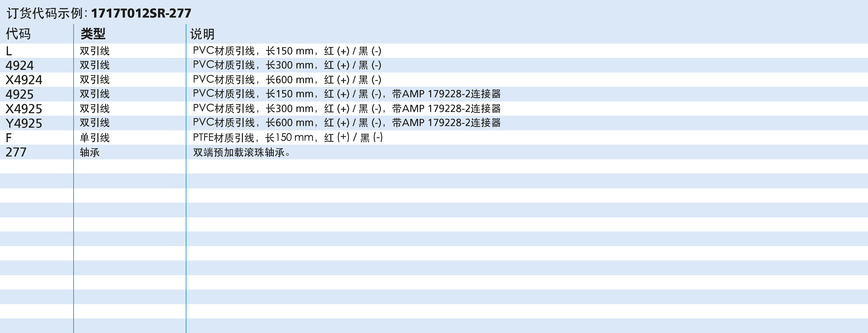Click 双引线 type in row L

[95, 51]
